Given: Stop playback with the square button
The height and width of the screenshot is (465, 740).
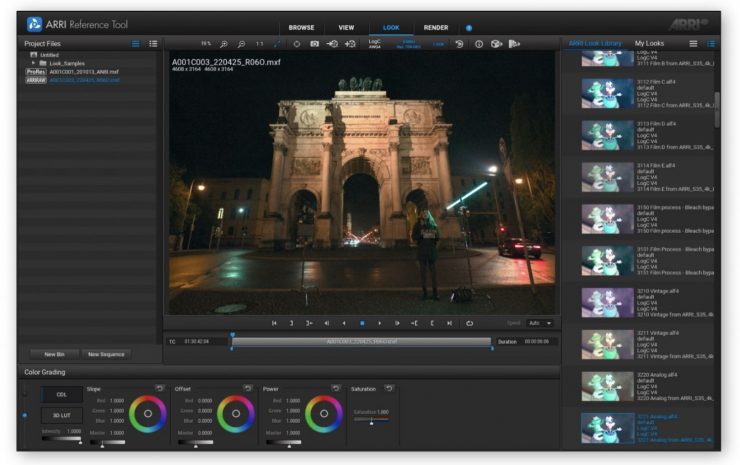Looking at the screenshot, I should pyautogui.click(x=361, y=323).
